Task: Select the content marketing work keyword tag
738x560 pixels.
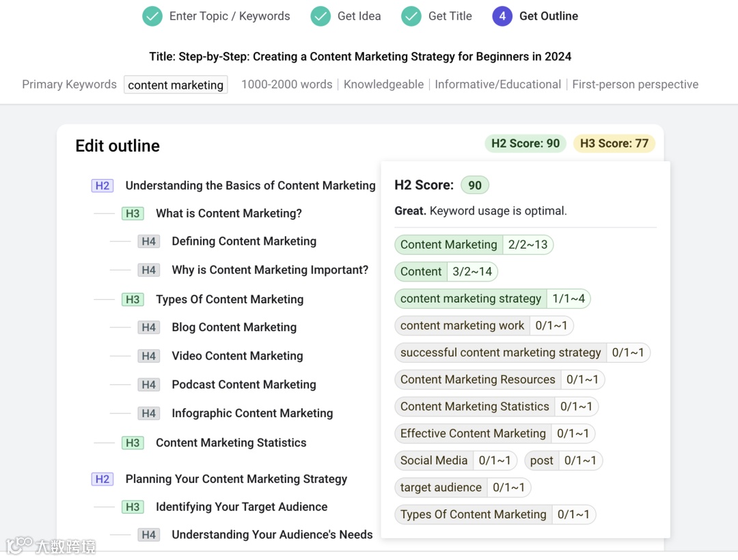Action: pyautogui.click(x=463, y=326)
